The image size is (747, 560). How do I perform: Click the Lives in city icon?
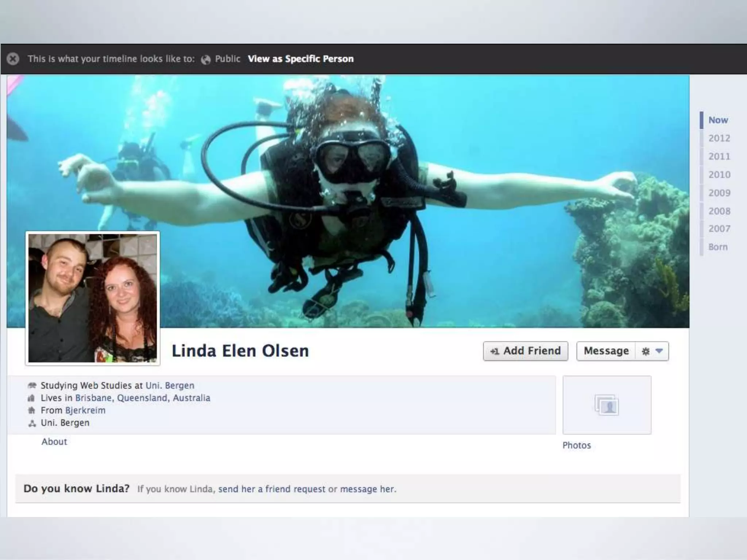click(x=31, y=398)
